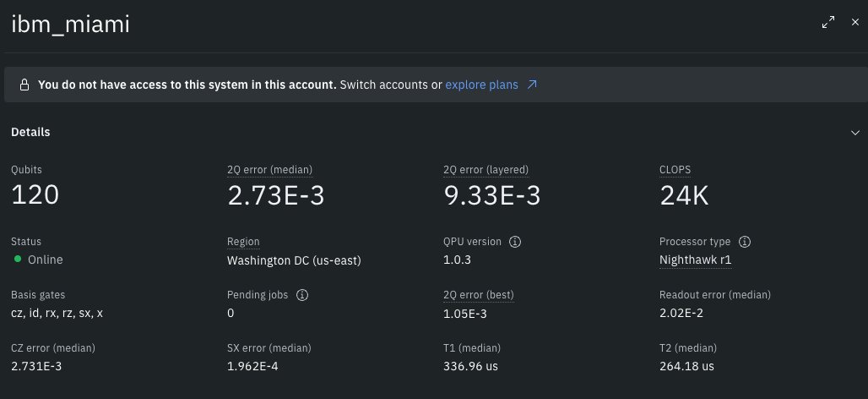868x399 pixels.
Task: Click the CLOPS label
Action: tap(675, 170)
